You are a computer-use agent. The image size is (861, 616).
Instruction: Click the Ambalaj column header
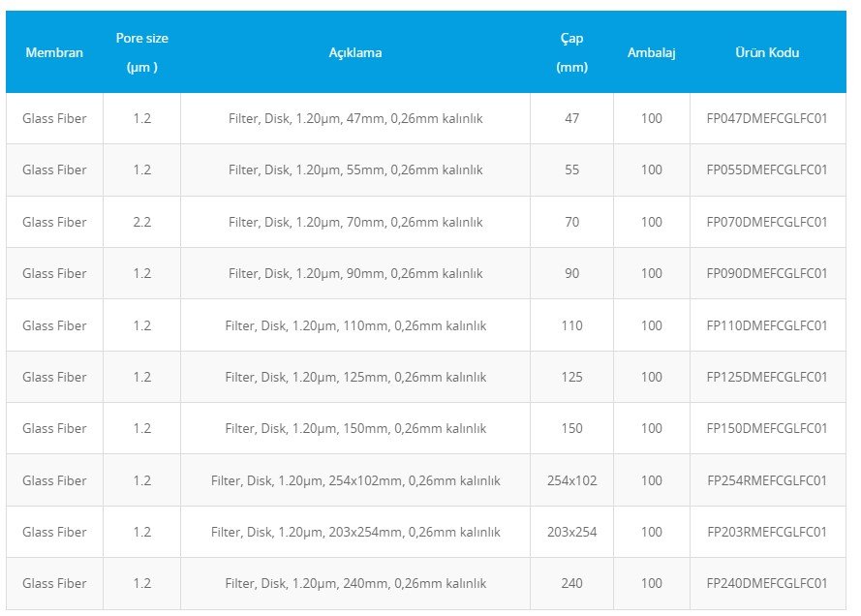pos(651,52)
